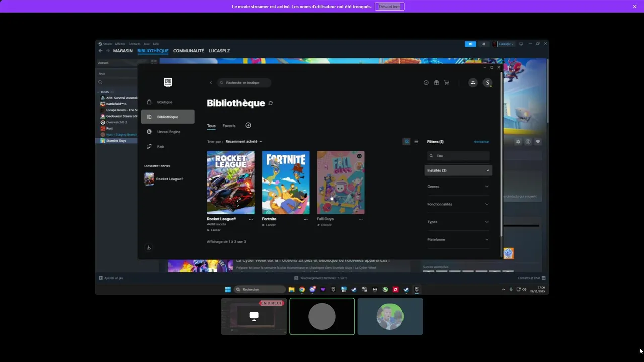The image size is (644, 362).
Task: Open the Récemment acheté sort dropdown
Action: click(244, 142)
